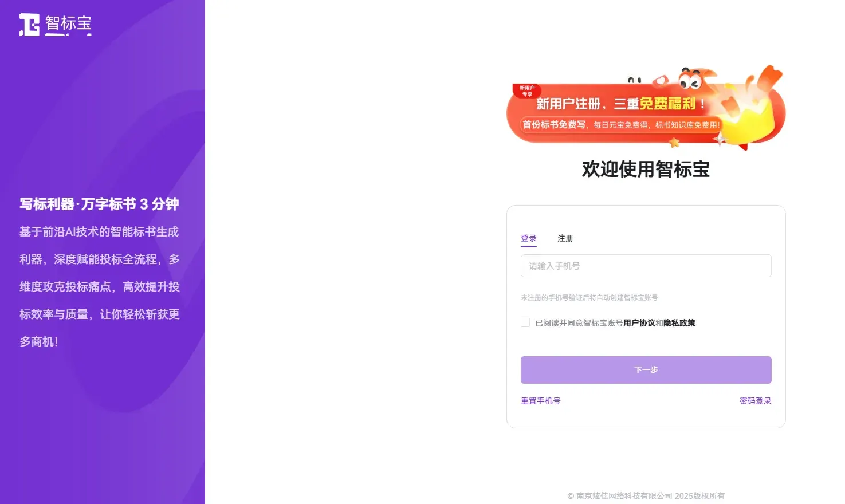The height and width of the screenshot is (504, 845).
Task: Tick the agreement checkbox for 用户协议
Action: (525, 322)
